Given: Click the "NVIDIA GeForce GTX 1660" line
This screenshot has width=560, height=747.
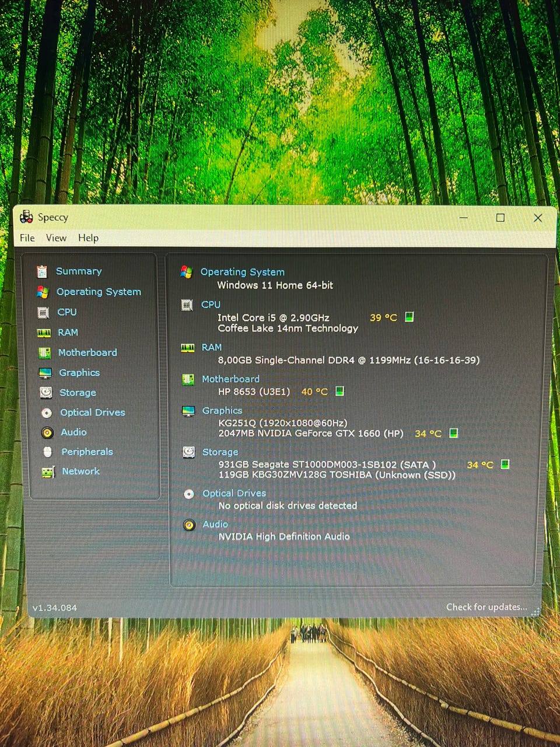Looking at the screenshot, I should pyautogui.click(x=311, y=434).
